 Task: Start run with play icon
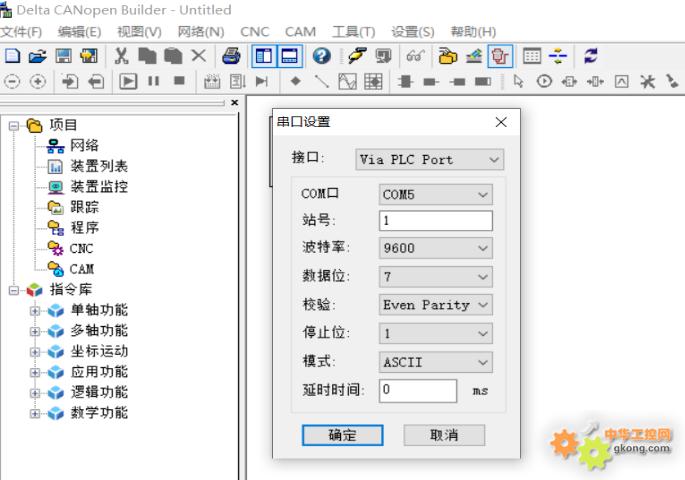pos(128,82)
